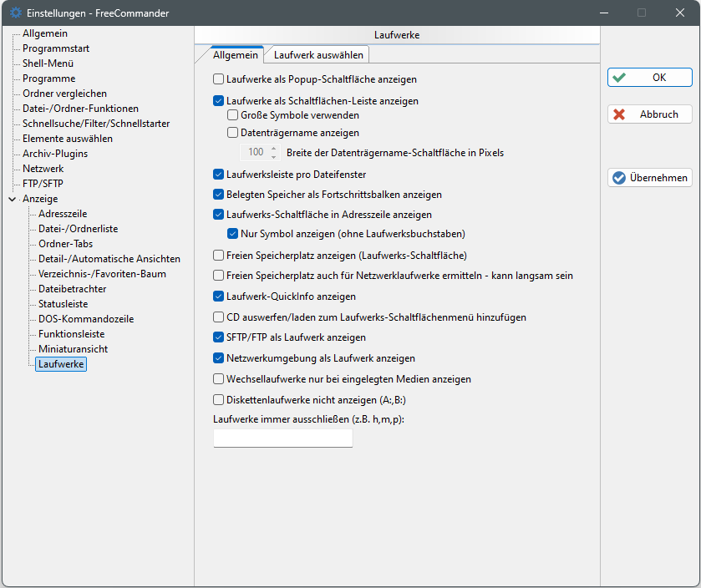Disable Belegten Speicher als Fortschrittsbalken anzeigen
This screenshot has width=701, height=588.
tap(219, 195)
